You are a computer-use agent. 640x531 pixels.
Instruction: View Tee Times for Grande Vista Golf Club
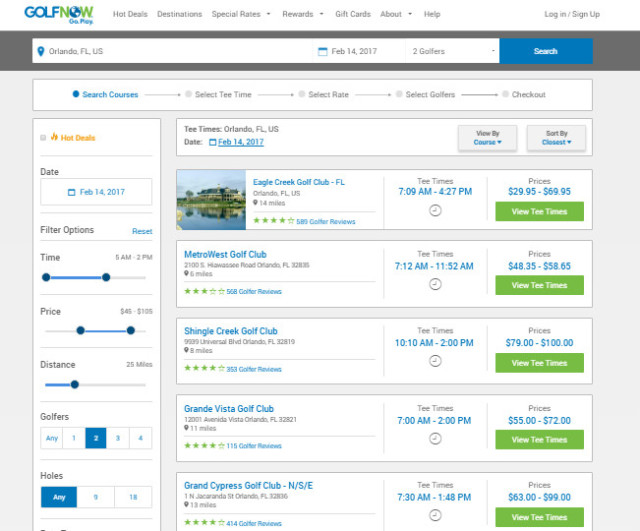pos(539,440)
